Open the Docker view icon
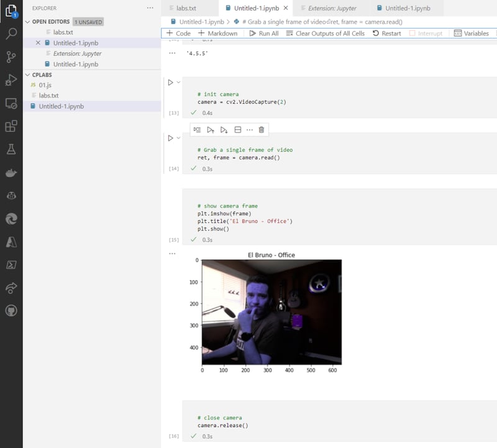The width and height of the screenshot is (497, 448). pyautogui.click(x=11, y=173)
